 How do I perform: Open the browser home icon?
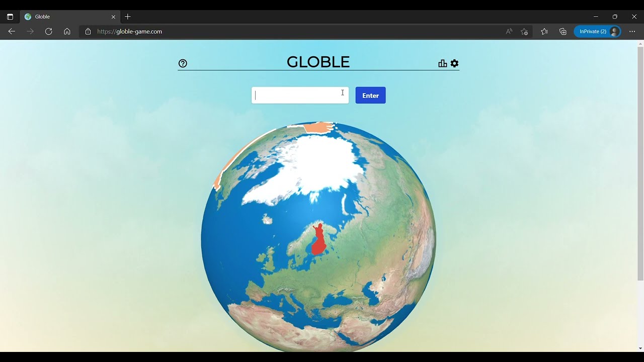(x=67, y=31)
